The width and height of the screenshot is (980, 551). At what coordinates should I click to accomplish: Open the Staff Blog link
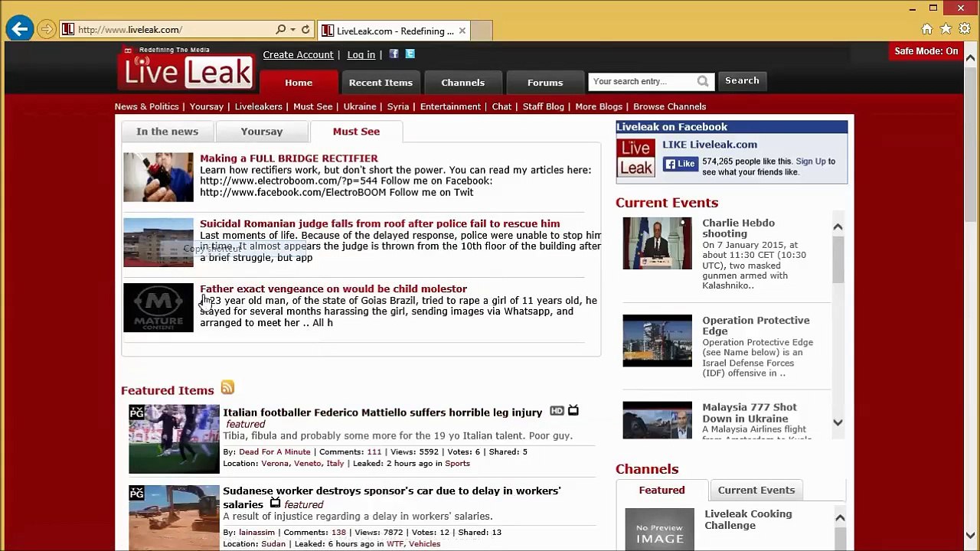(x=544, y=106)
